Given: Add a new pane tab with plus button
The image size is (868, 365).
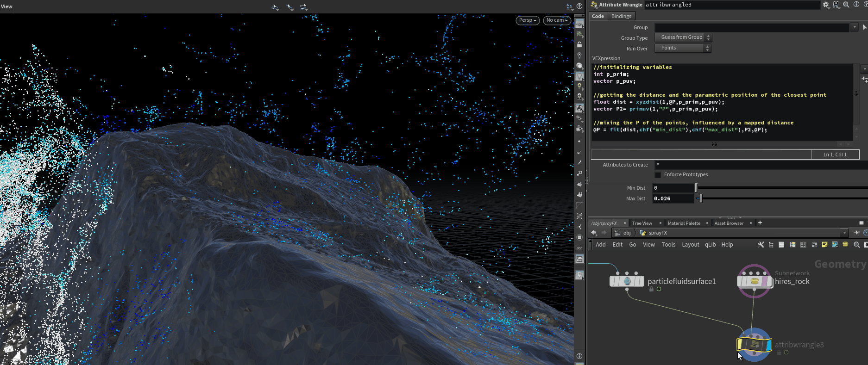Looking at the screenshot, I should 760,223.
